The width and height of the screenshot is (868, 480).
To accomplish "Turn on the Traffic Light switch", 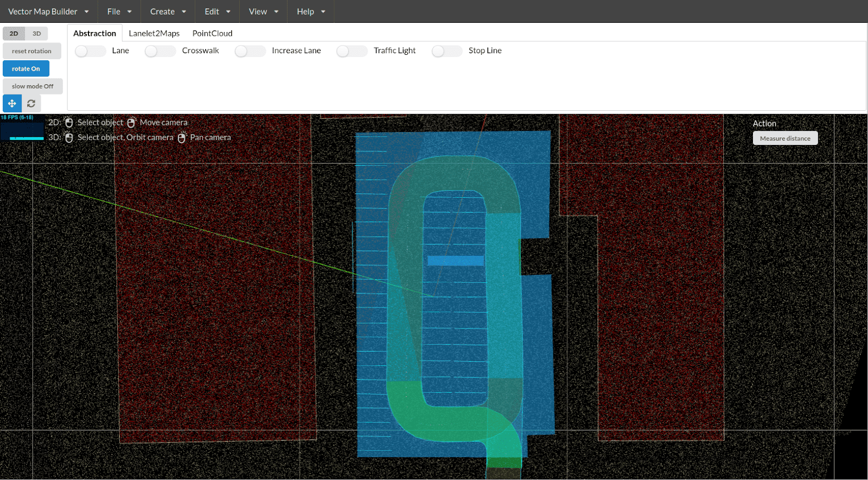I will point(352,51).
